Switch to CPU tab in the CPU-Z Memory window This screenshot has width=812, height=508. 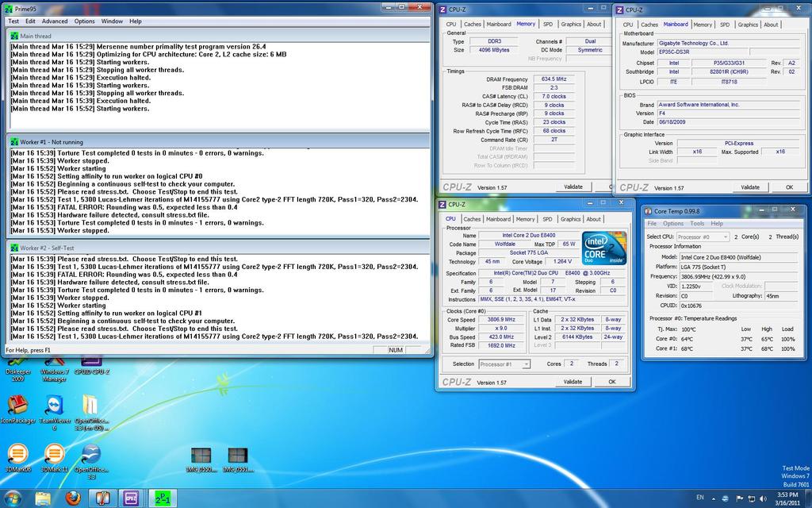coord(451,25)
